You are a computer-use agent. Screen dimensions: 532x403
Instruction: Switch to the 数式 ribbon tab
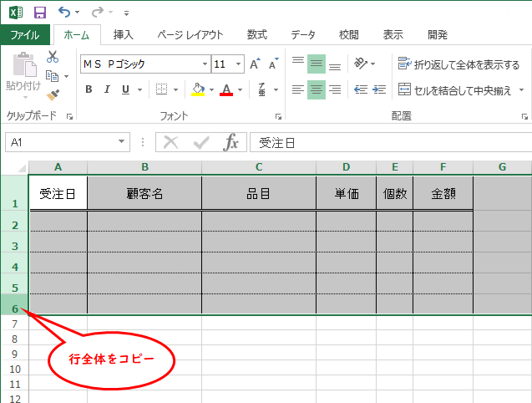(256, 34)
